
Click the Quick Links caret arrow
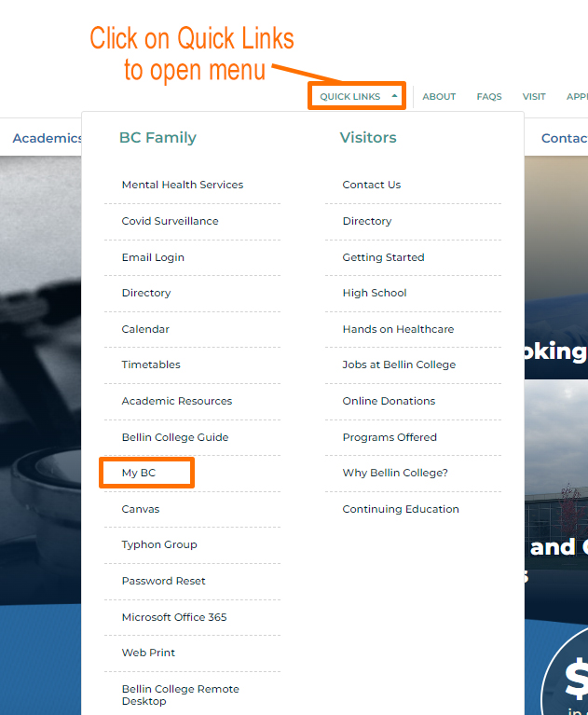pos(394,96)
